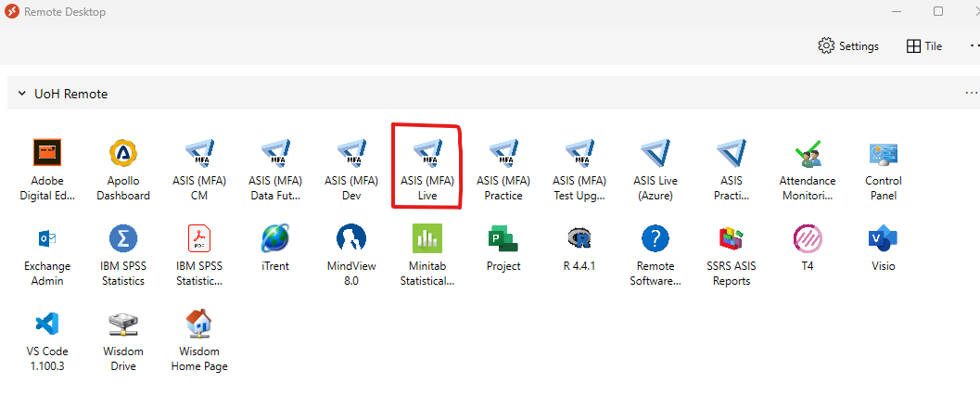
Task: Open MindView 8.0
Action: coord(351,239)
